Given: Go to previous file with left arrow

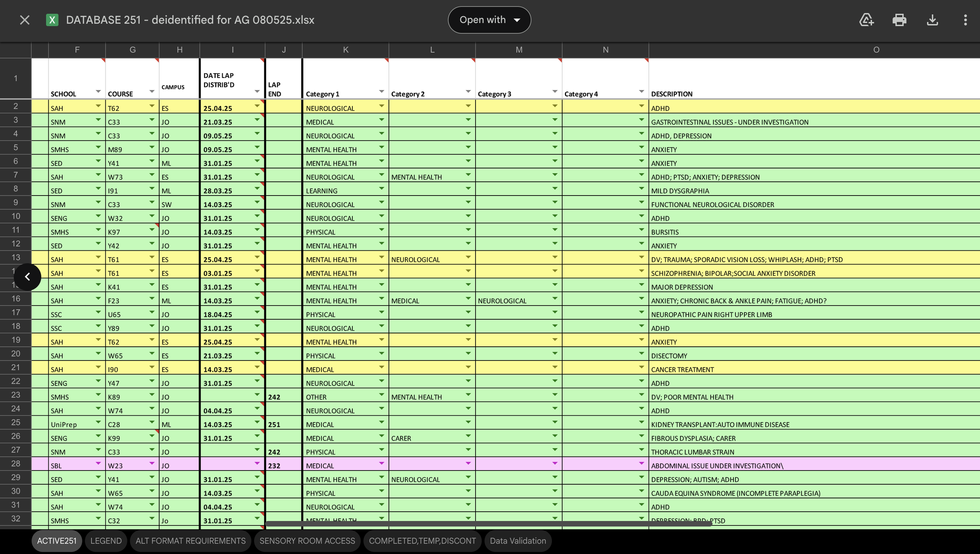Looking at the screenshot, I should [27, 277].
